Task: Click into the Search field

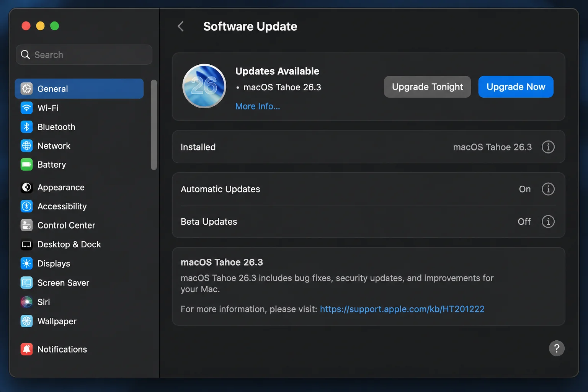Action: click(x=84, y=55)
